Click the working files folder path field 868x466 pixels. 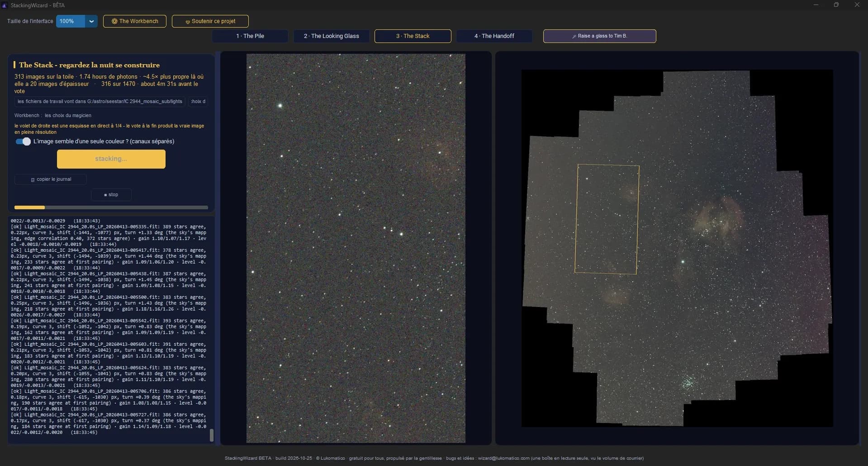pos(100,102)
